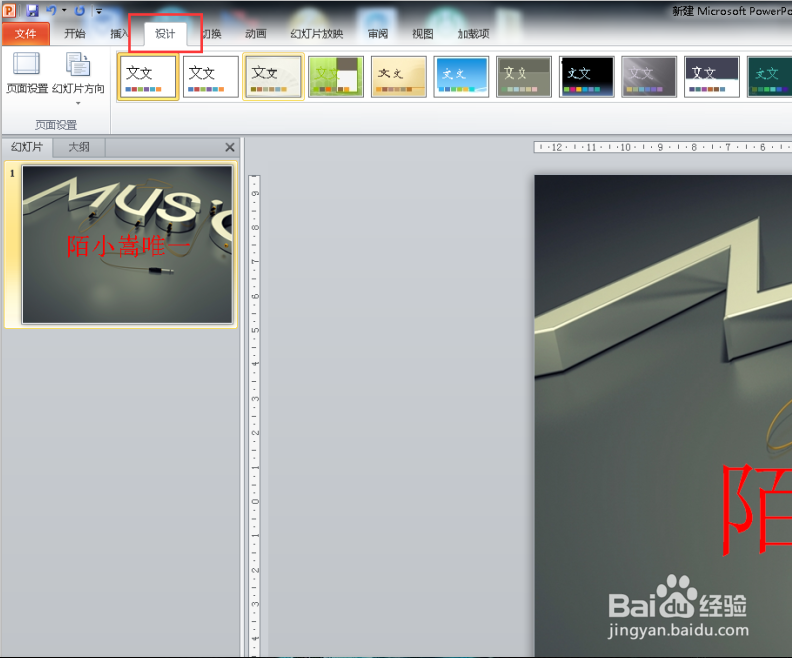This screenshot has height=658, width=792.
Task: Click the 页面设置 (Page Setup) icon button
Action: [27, 73]
